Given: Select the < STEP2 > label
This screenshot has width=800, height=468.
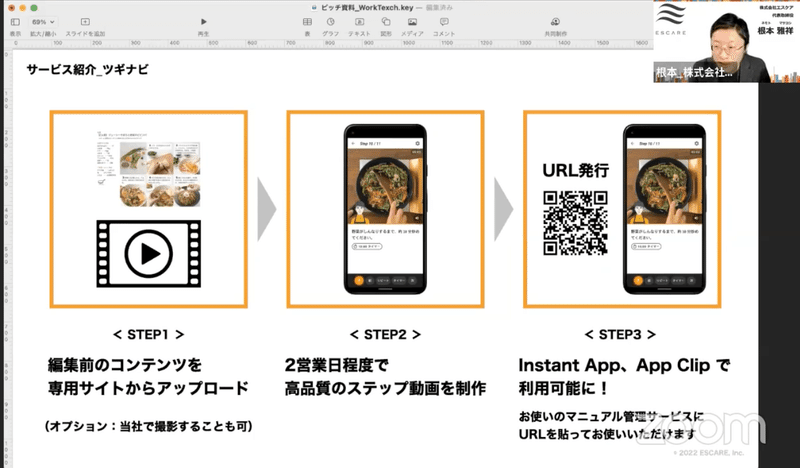Looking at the screenshot, I should 385,335.
